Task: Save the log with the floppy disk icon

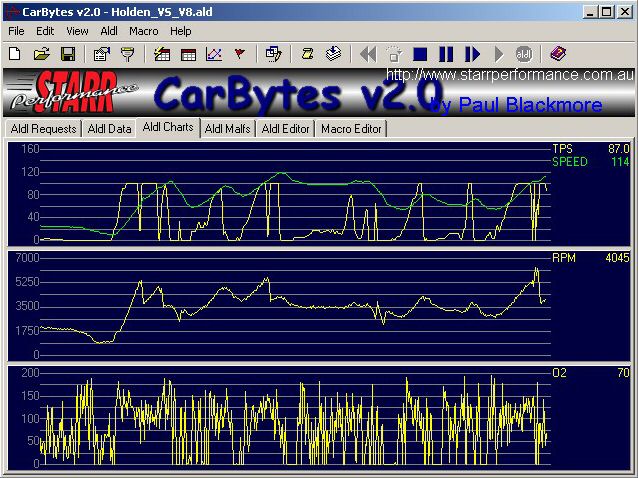Action: [68, 54]
